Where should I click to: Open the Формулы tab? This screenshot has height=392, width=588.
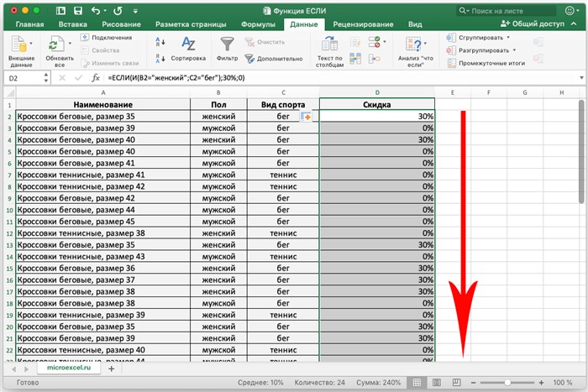258,24
